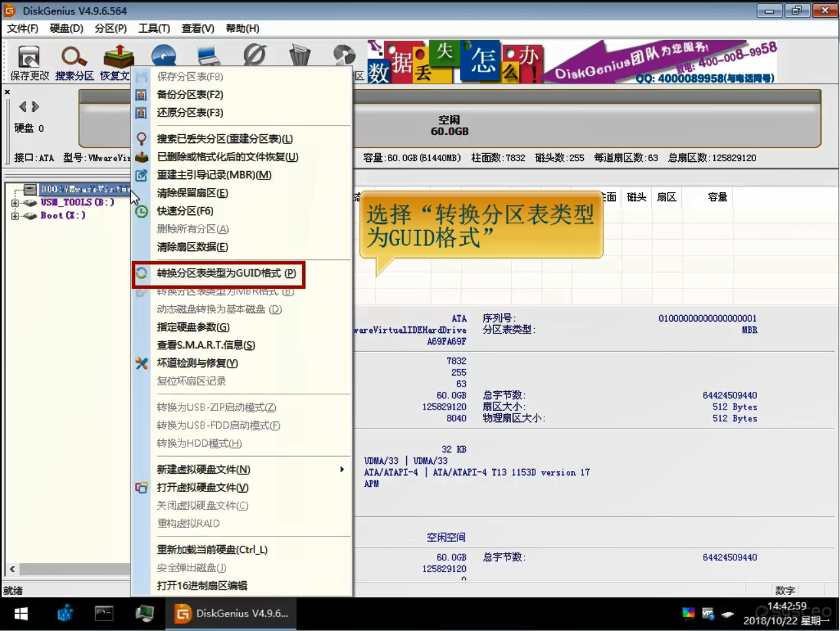Open the 工具(T) menu

tap(154, 28)
